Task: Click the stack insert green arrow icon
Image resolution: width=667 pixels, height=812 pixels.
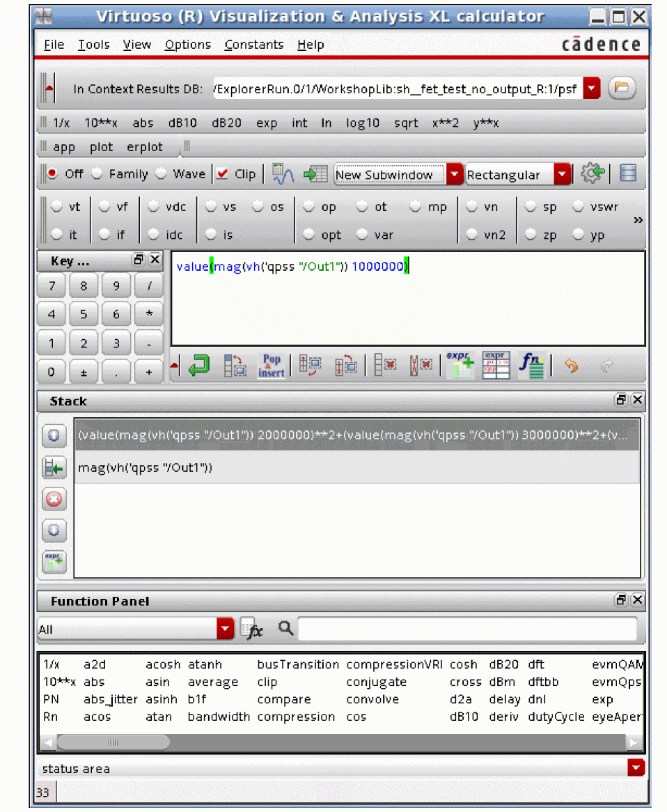Action: [x=54, y=468]
